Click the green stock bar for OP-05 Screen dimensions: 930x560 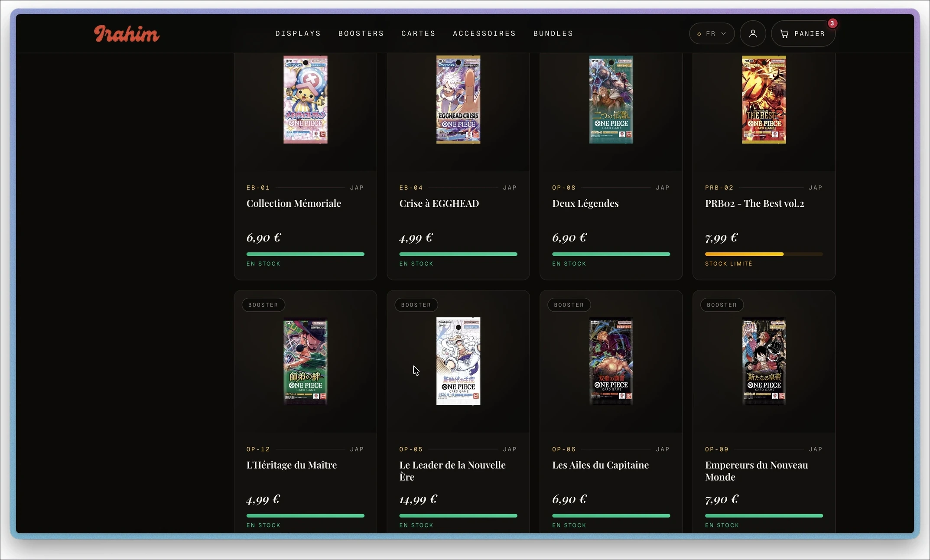click(x=458, y=516)
